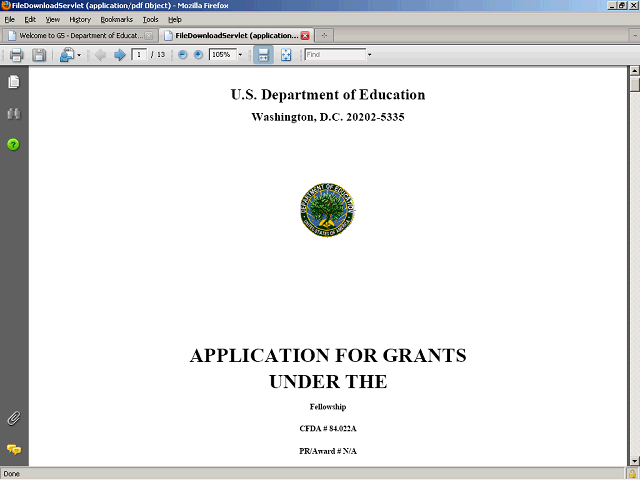Image resolution: width=640 pixels, height=480 pixels.
Task: Switch to the Welcome to G5 tab
Action: (80, 35)
